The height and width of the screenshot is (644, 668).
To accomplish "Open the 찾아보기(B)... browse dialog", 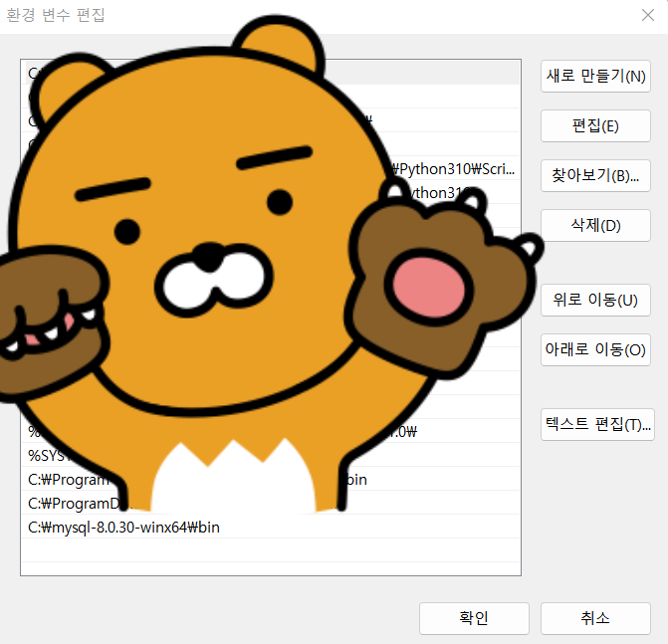I will [x=595, y=175].
